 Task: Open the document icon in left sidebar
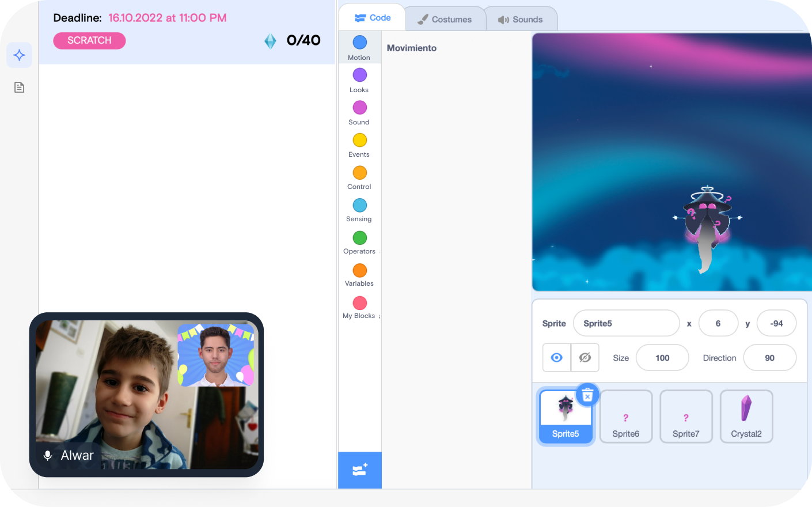point(20,88)
